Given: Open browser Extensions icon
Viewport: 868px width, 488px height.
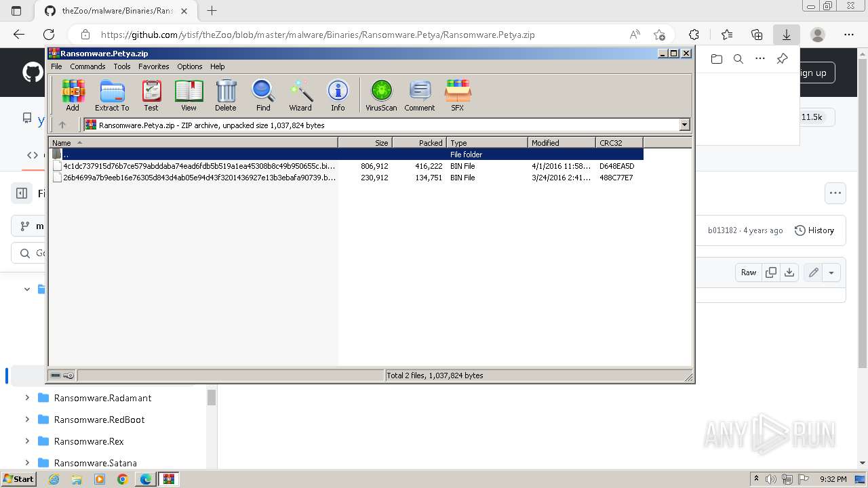Looking at the screenshot, I should [x=694, y=35].
